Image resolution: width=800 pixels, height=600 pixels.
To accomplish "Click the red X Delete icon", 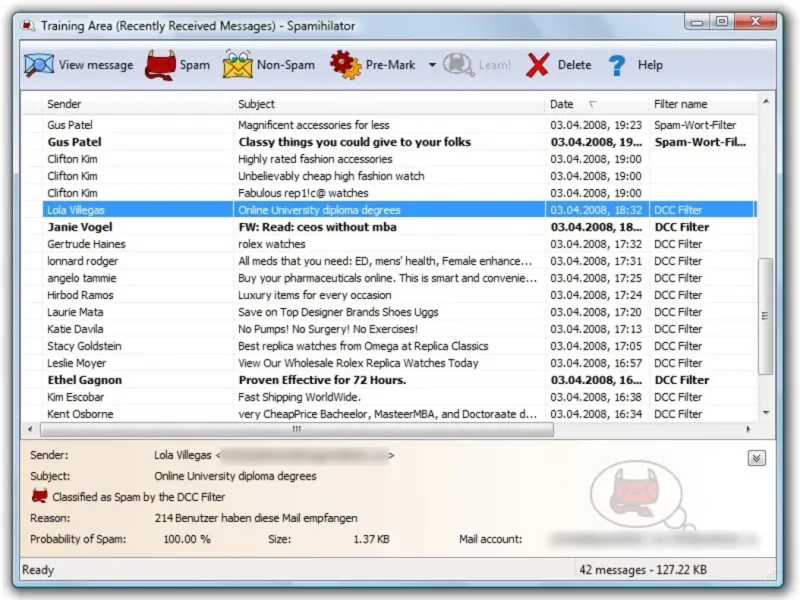I will pos(538,65).
